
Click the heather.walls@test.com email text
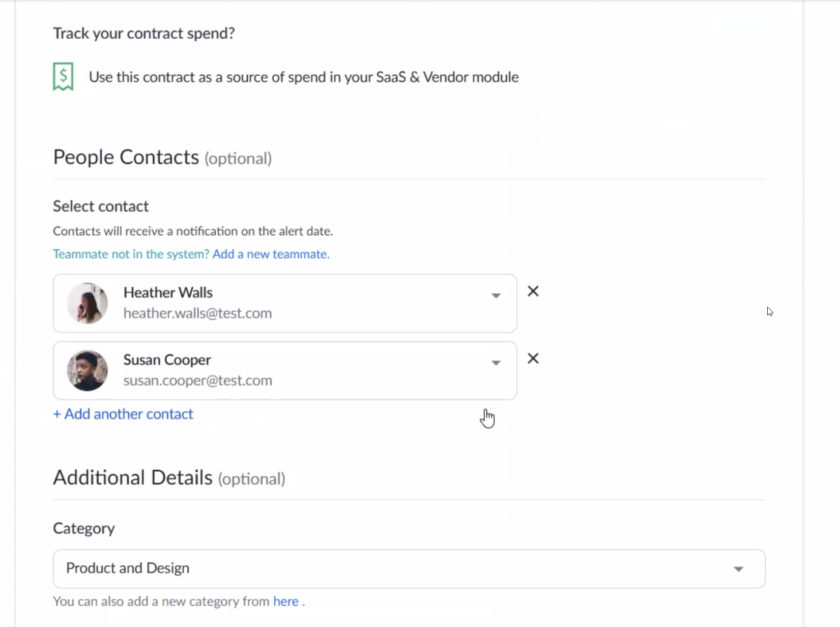[x=197, y=313]
